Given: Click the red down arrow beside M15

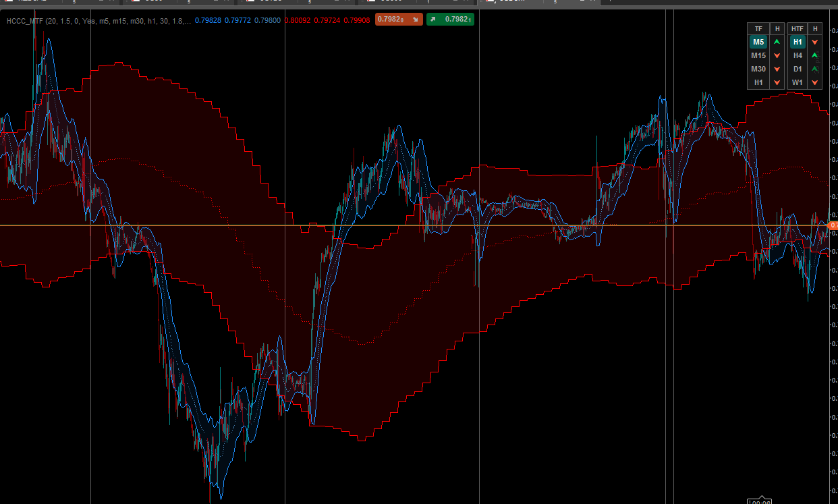Looking at the screenshot, I should 776,55.
